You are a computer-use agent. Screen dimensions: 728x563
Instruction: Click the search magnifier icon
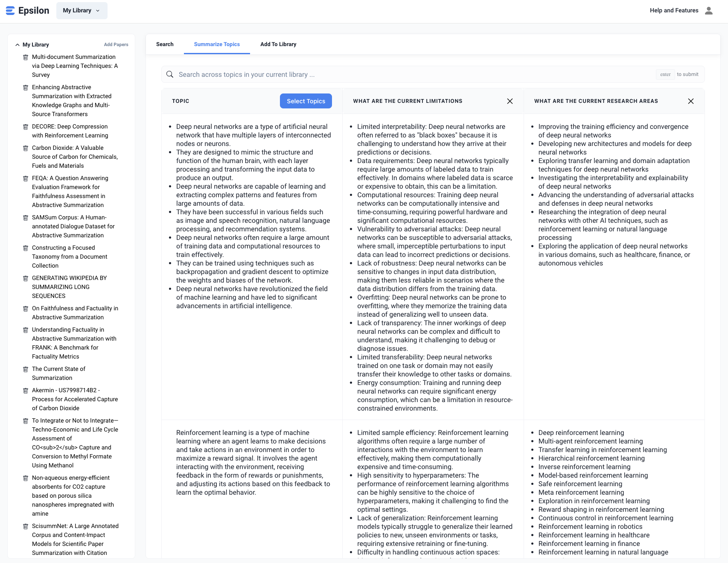170,74
